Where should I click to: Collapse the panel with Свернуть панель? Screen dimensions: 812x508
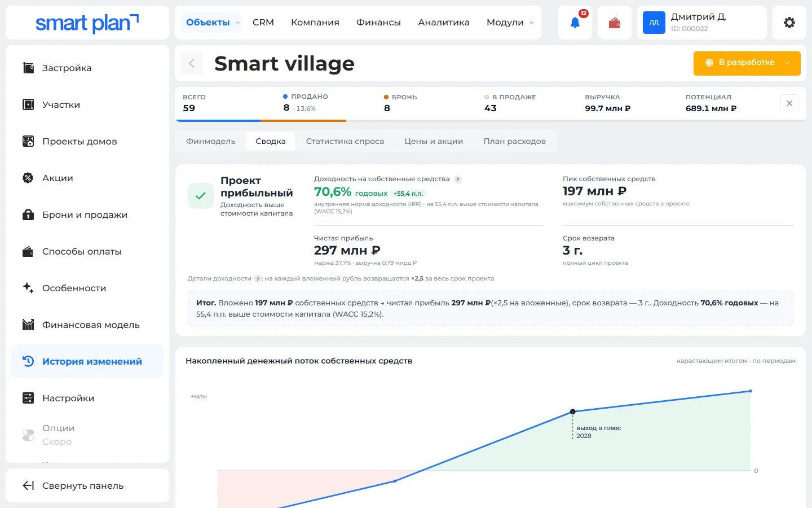tap(87, 485)
